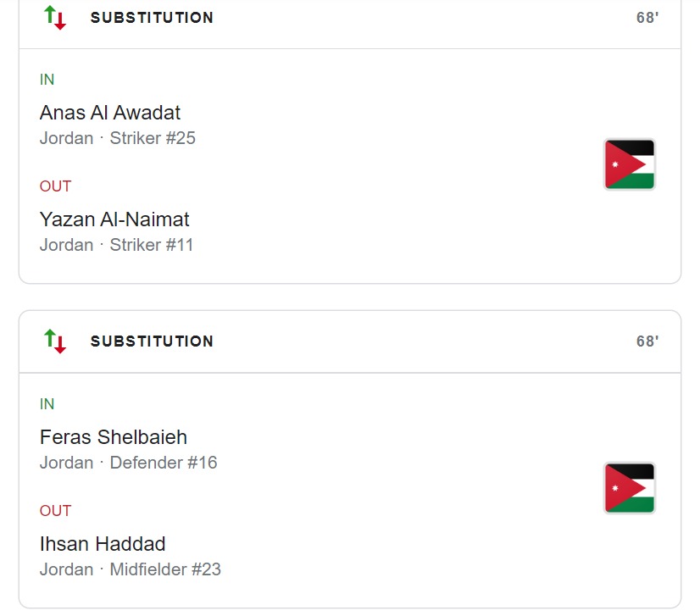Click SUBSTITUTION header above Anas Al Awadat
The width and height of the screenshot is (700, 616).
coord(153,18)
